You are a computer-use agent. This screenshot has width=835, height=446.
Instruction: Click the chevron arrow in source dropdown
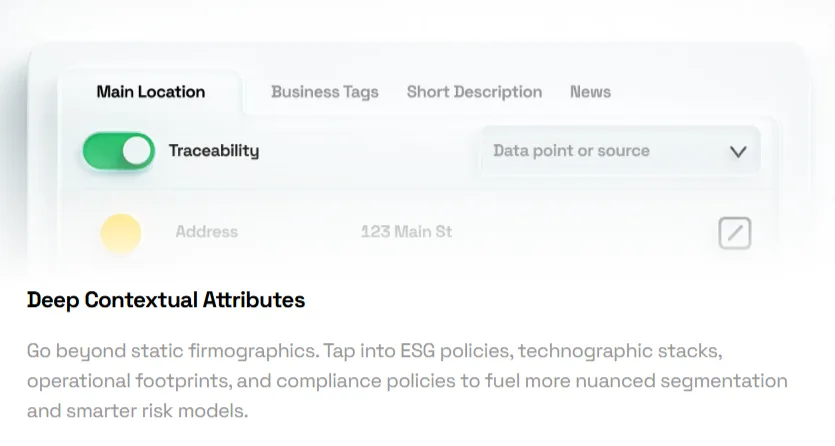tap(738, 152)
